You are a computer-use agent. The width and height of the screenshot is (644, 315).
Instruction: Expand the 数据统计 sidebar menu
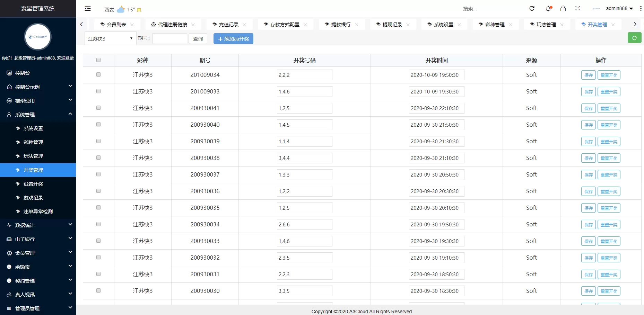click(x=38, y=225)
